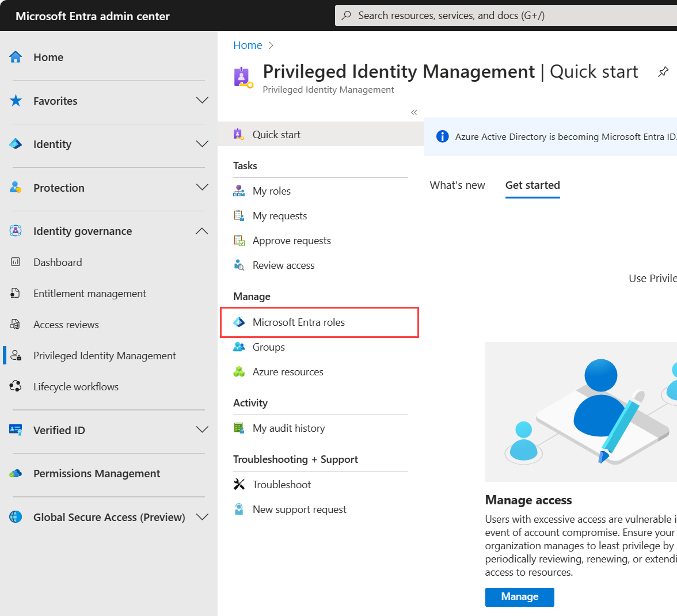
Task: Click the Review access icon
Action: (x=239, y=265)
